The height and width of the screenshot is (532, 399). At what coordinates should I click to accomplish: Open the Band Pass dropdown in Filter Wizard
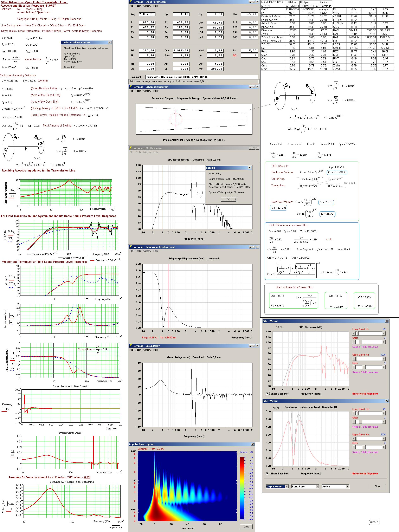(x=317, y=486)
